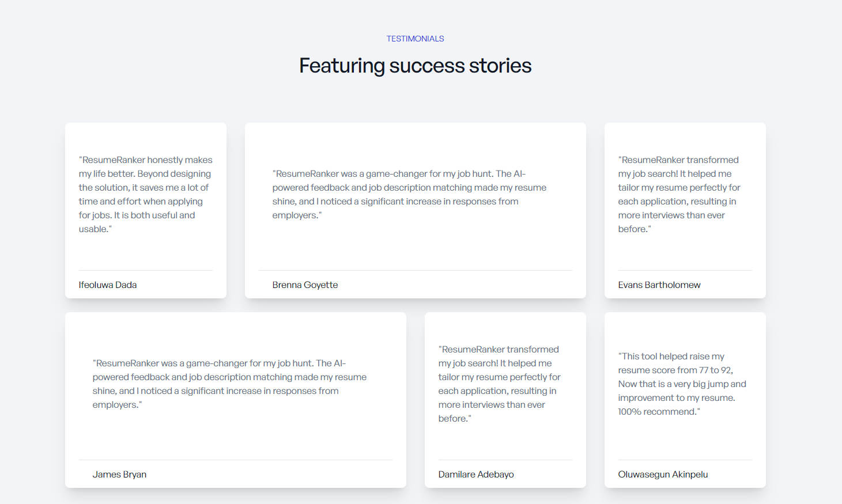The width and height of the screenshot is (842, 504).
Task: Click James Bryan's testimonial quote
Action: (x=229, y=384)
